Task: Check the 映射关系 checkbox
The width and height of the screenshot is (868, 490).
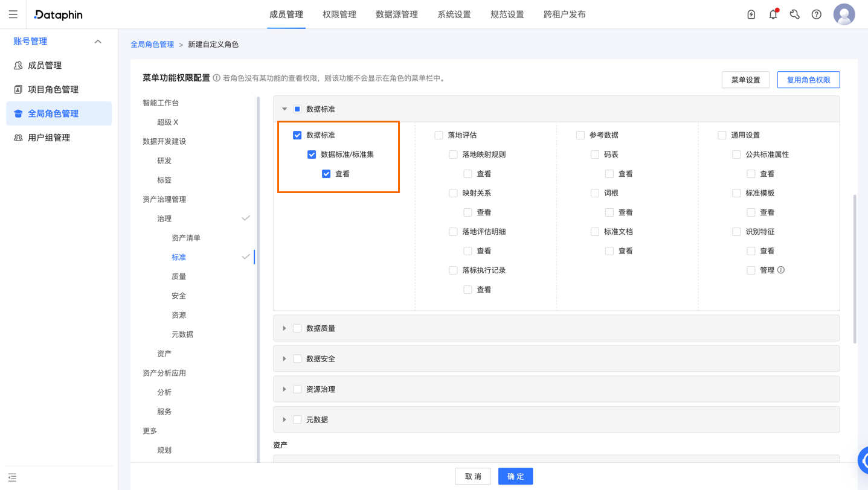Action: click(454, 193)
